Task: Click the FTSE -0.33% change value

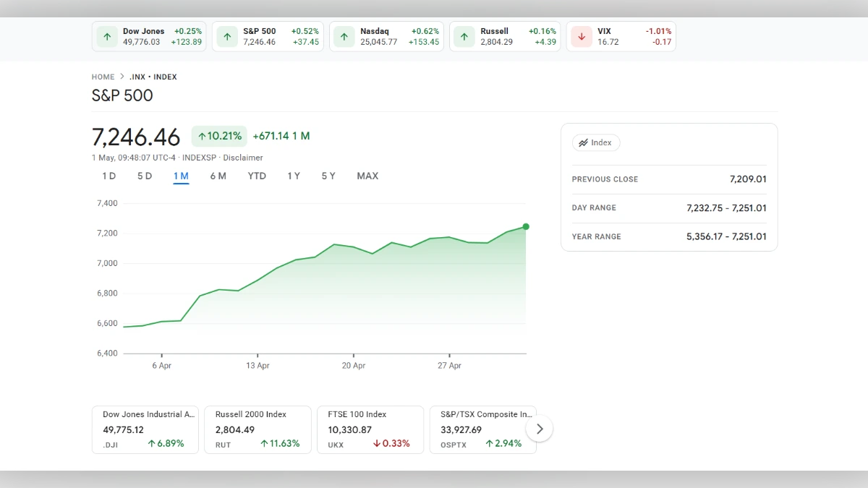Action: coord(391,444)
